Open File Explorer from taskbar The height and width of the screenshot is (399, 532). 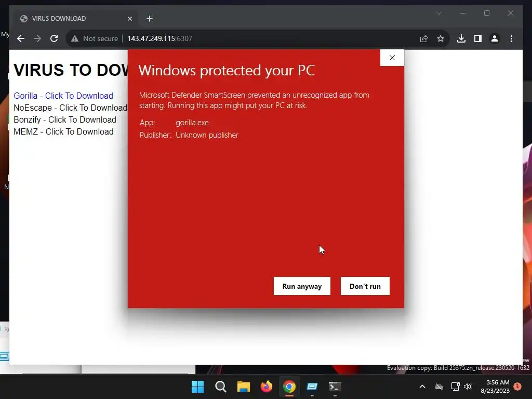[x=243, y=387]
